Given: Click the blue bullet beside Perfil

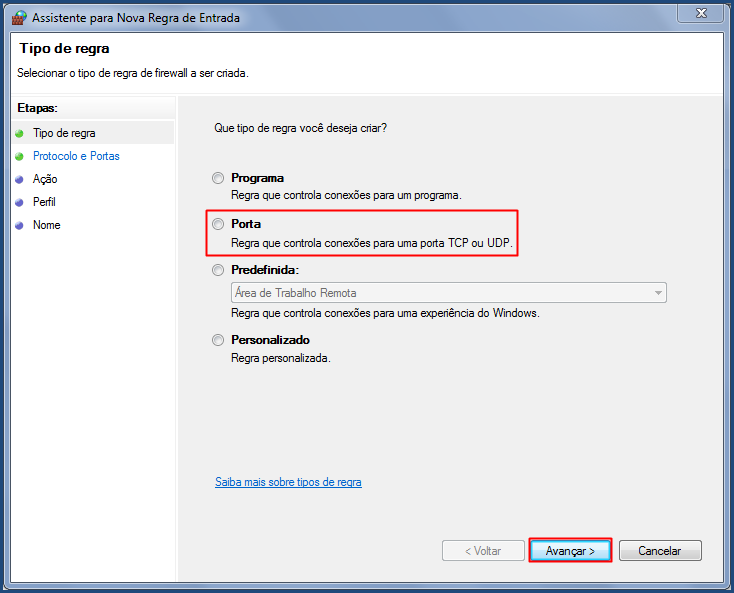Looking at the screenshot, I should click(19, 202).
